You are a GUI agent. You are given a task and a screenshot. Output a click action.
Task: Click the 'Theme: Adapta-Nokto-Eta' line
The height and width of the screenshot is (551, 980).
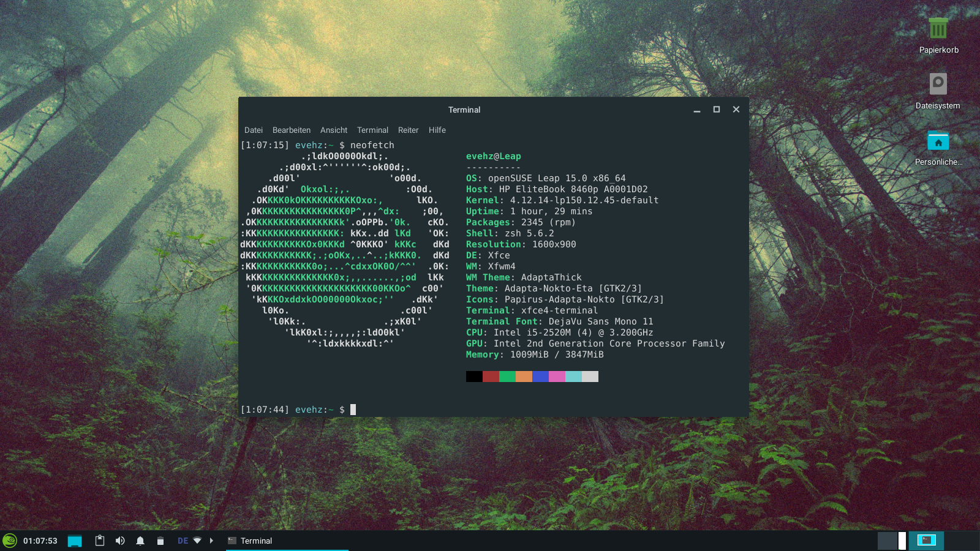tap(554, 288)
